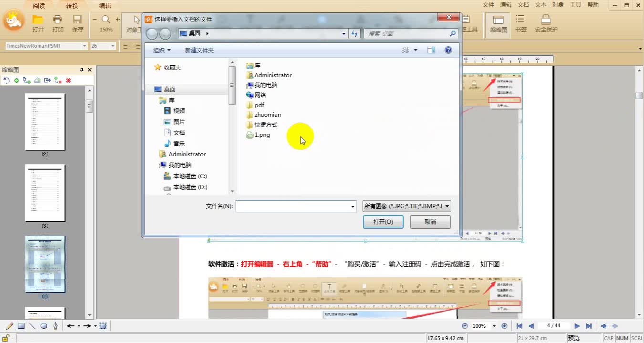This screenshot has width=644, height=343.
Task: Open the 组织 dropdown in the dialog
Action: tap(161, 50)
